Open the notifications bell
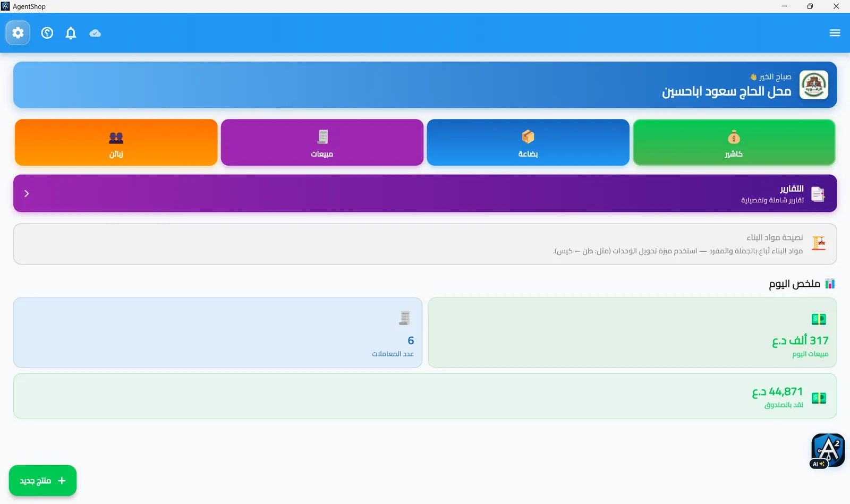This screenshot has height=504, width=850. tap(71, 33)
